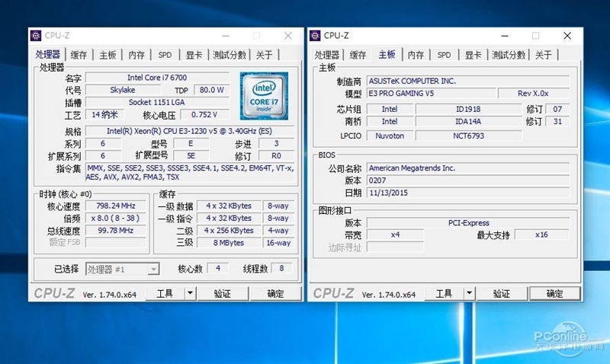Click the ASUSTeK COMPUTER INC. manufacturer field

[x=468, y=81]
